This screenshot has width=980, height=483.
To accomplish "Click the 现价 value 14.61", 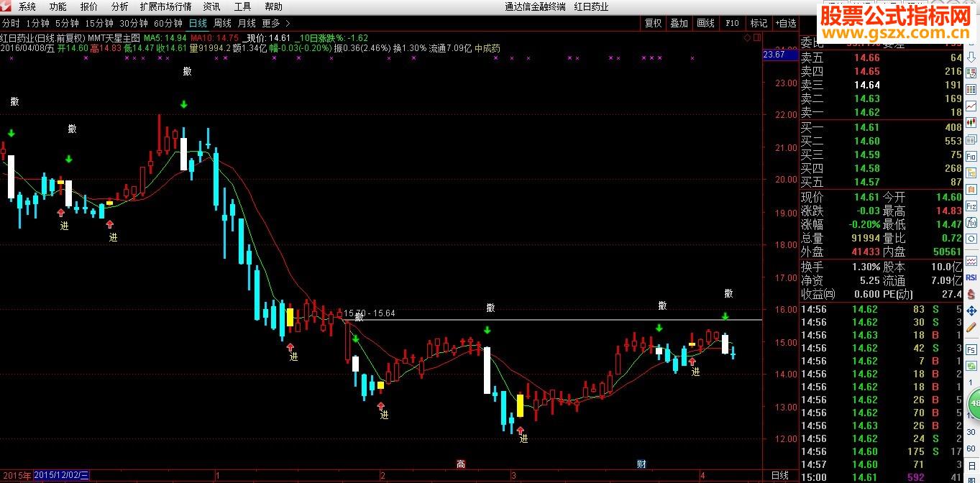I will click(866, 197).
